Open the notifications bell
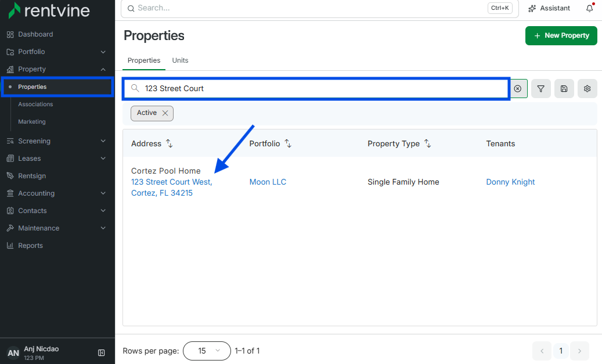Screen dimensions: 602x364 coord(590,8)
